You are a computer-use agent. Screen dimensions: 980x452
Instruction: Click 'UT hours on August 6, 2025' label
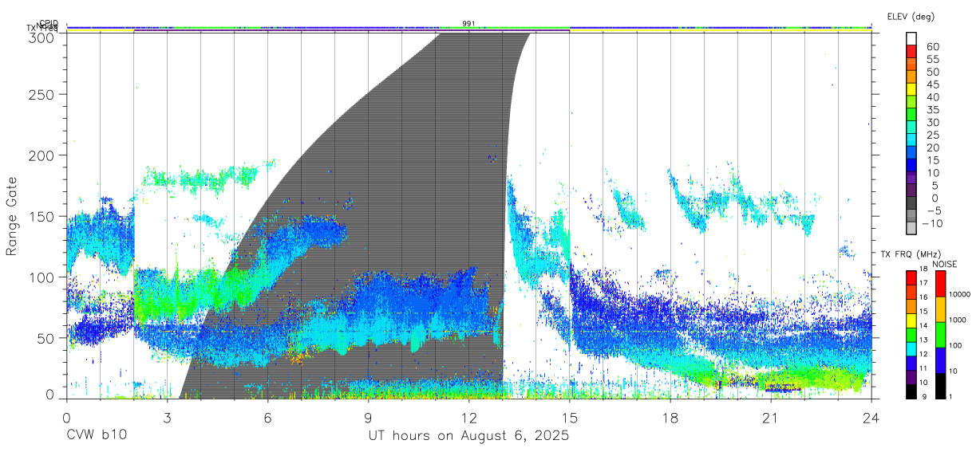468,435
